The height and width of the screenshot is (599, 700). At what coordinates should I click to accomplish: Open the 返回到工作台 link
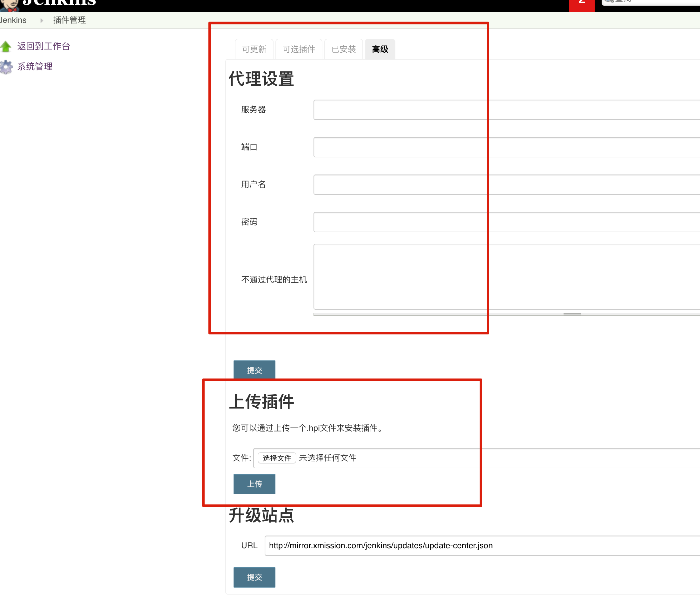pos(43,46)
